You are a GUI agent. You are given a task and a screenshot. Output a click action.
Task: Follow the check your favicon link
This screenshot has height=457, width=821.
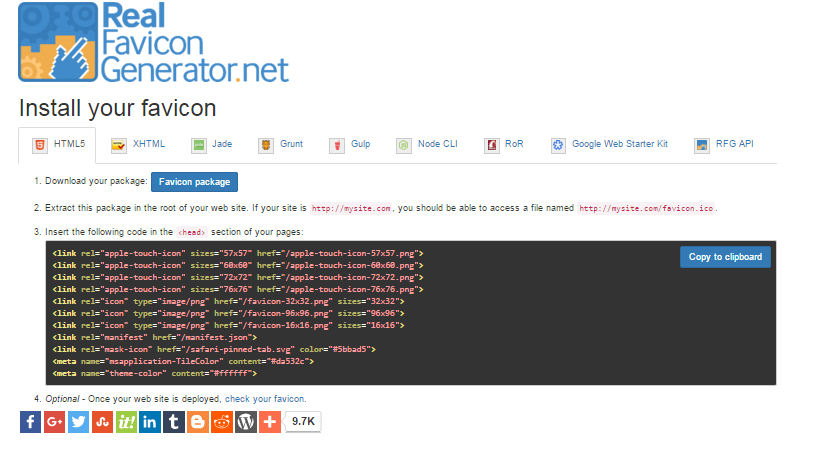(264, 399)
